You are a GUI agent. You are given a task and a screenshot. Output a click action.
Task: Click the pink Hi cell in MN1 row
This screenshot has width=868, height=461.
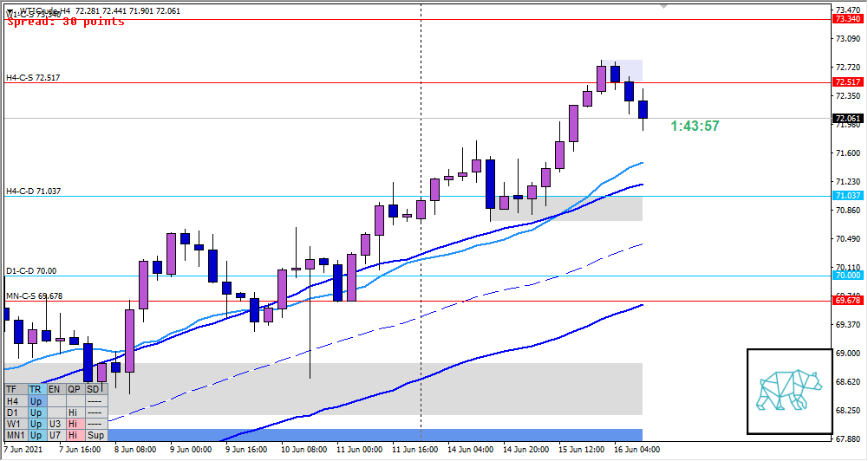coord(75,435)
